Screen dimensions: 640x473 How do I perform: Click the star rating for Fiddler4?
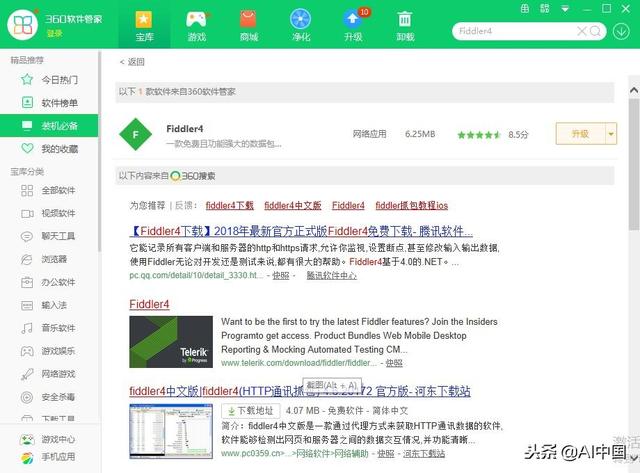(479, 135)
